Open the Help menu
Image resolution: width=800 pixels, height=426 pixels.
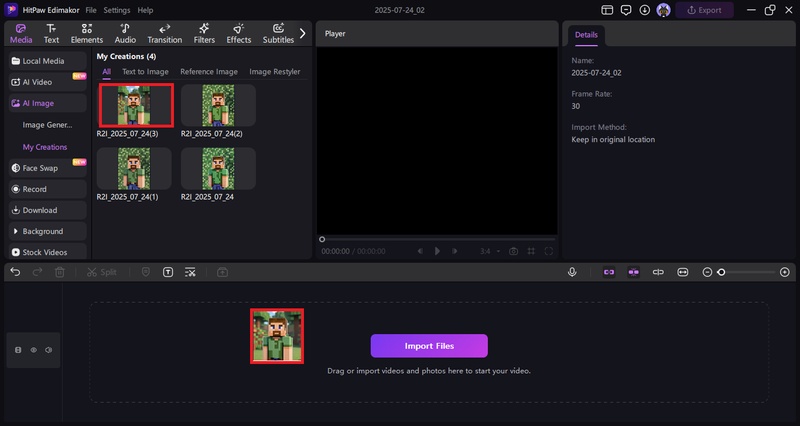(x=145, y=10)
